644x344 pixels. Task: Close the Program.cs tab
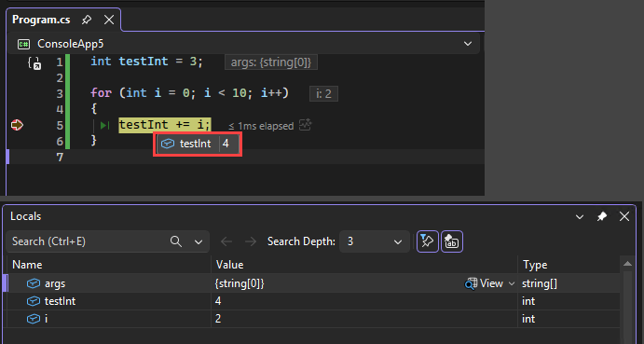109,20
